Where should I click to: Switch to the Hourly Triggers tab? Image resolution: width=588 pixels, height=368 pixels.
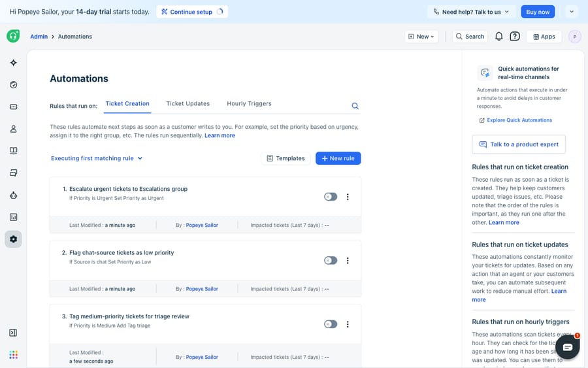pyautogui.click(x=249, y=104)
